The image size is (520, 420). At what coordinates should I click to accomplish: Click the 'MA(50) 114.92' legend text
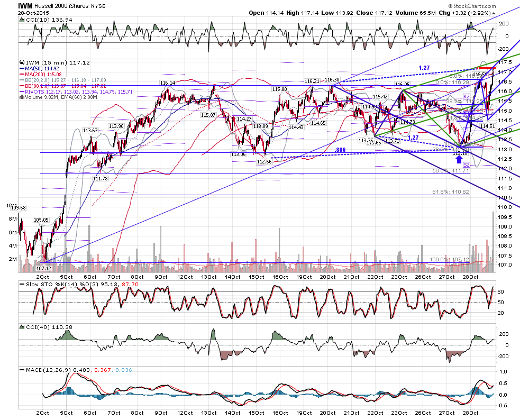[x=42, y=69]
